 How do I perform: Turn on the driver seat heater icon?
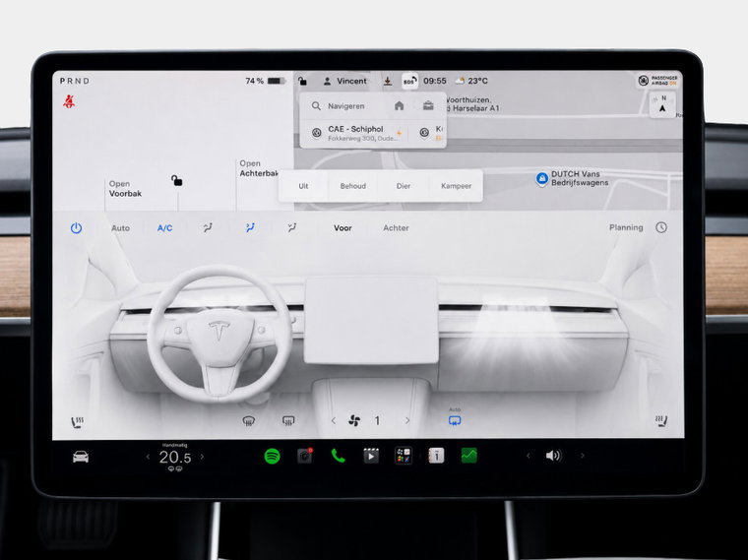(78, 421)
